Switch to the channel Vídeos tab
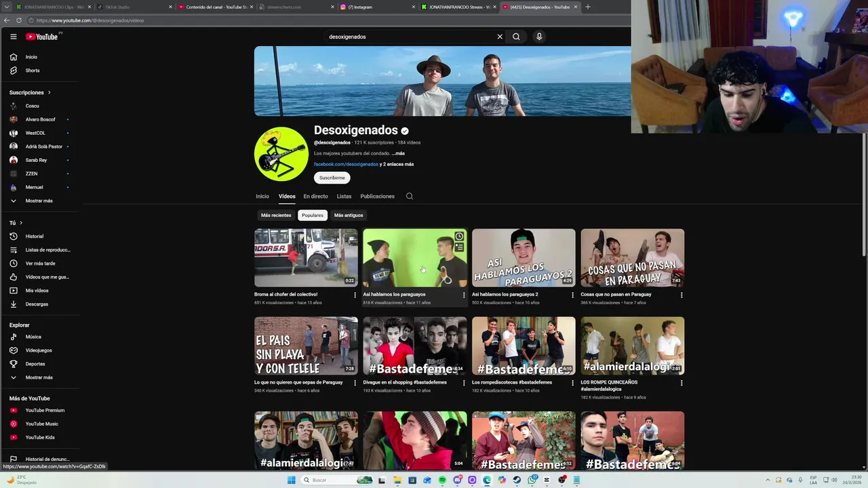868x488 pixels. pyautogui.click(x=287, y=197)
